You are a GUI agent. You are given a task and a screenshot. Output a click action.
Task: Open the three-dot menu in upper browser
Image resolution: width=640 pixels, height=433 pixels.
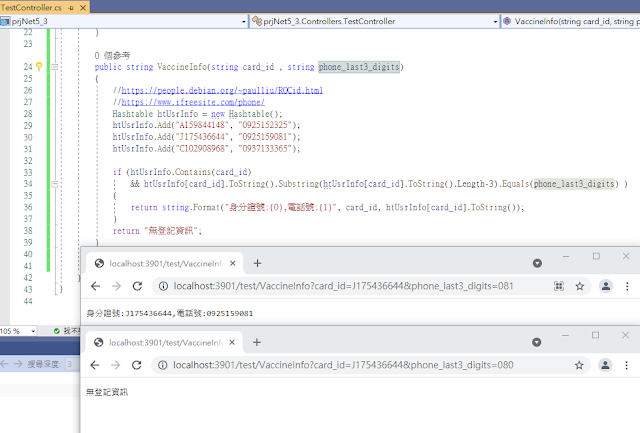tap(627, 286)
